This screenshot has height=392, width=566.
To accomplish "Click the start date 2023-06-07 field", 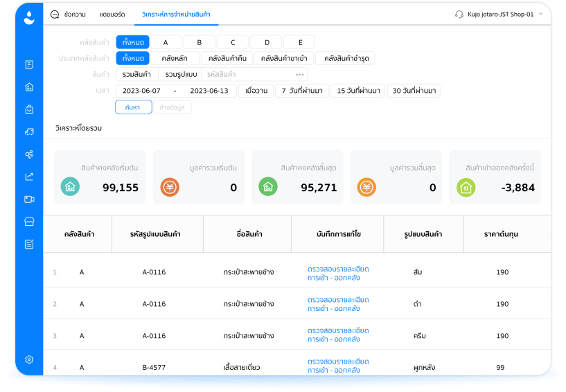I will pyautogui.click(x=141, y=91).
